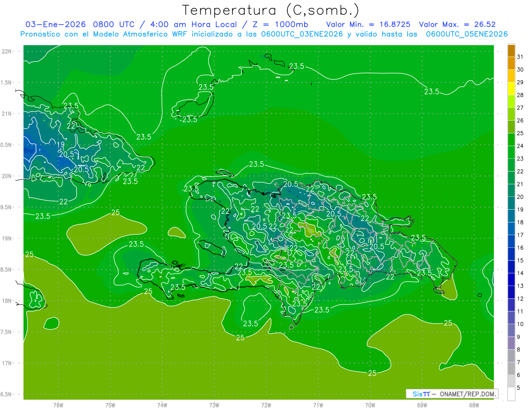Select the legend swatch between 24 and 25
532x411 pixels.
[511, 140]
